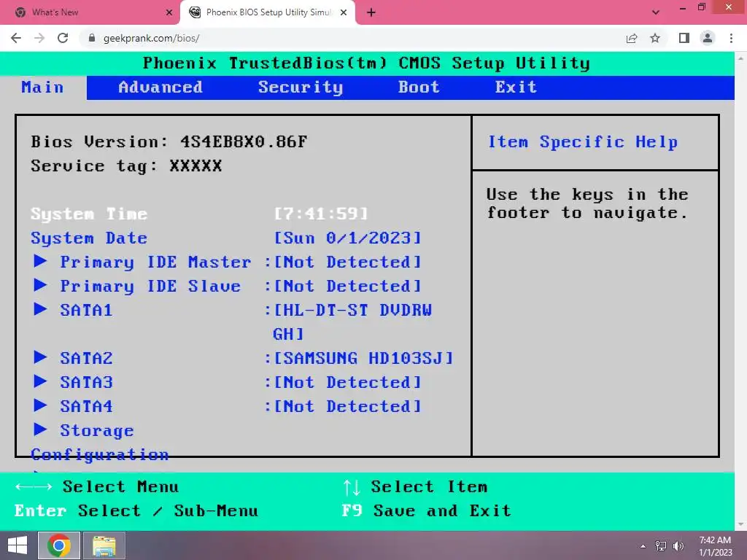Viewport: 747px width, 560px height.
Task: Go back to the previous page
Action: pyautogui.click(x=16, y=38)
